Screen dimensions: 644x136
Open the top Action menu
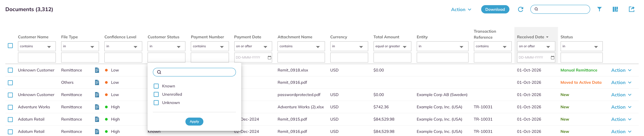pos(461,9)
